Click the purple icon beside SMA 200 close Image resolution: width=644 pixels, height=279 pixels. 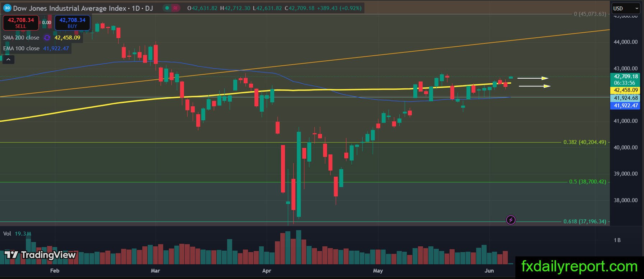47,37
